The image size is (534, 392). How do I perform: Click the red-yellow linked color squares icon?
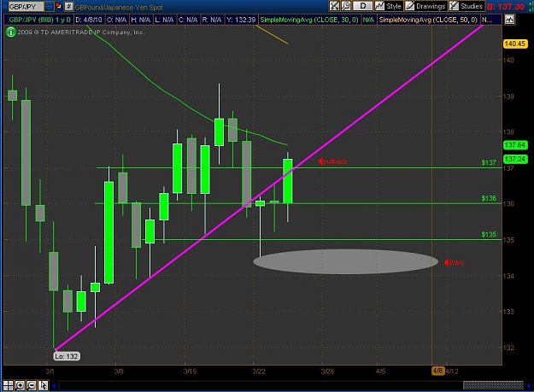pos(59,6)
